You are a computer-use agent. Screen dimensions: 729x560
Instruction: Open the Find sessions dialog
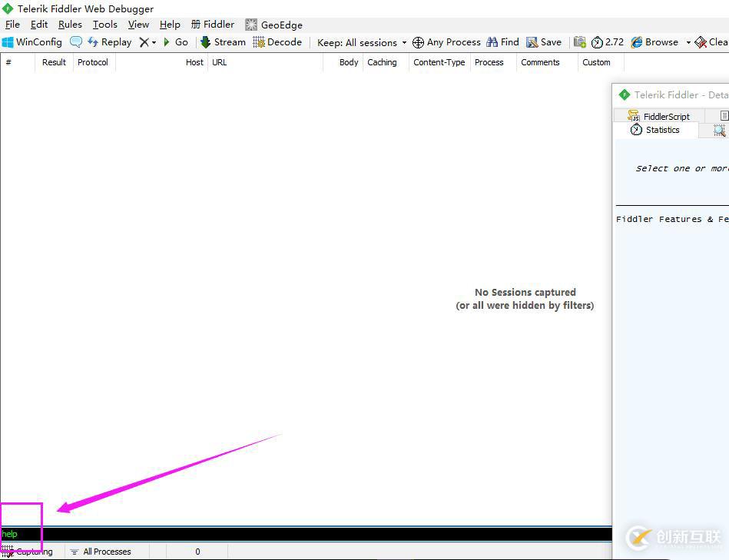pos(502,42)
